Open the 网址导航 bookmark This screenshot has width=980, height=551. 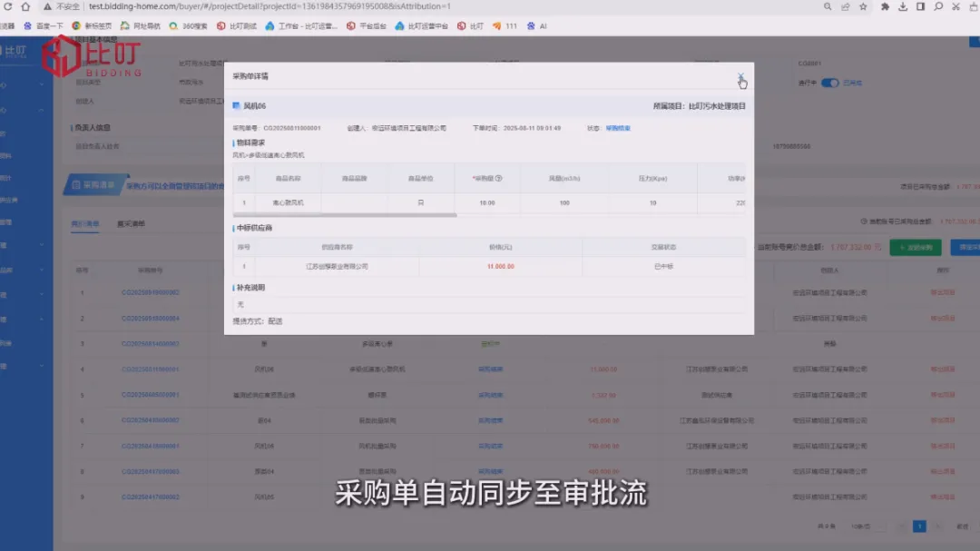[141, 26]
